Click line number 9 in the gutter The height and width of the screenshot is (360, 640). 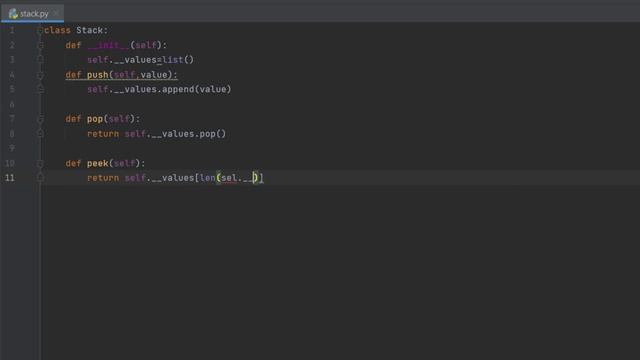click(x=12, y=148)
